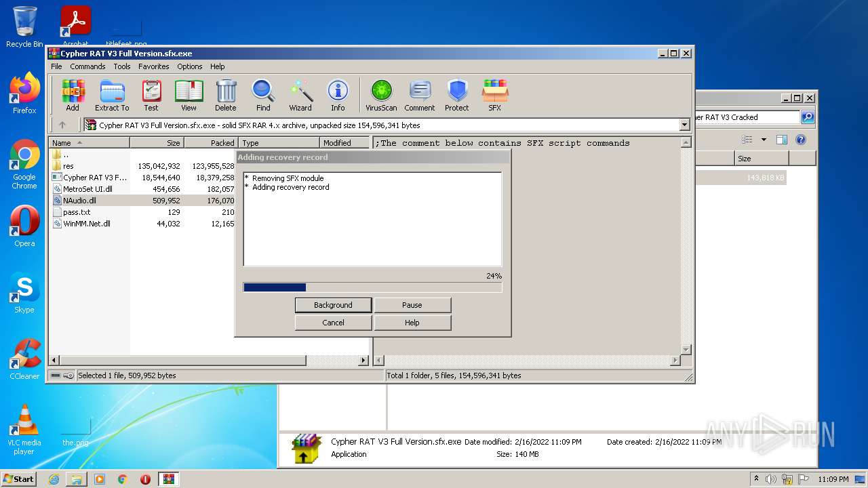Launch the VLC media player shortcut
This screenshot has width=868, height=488.
click(24, 430)
